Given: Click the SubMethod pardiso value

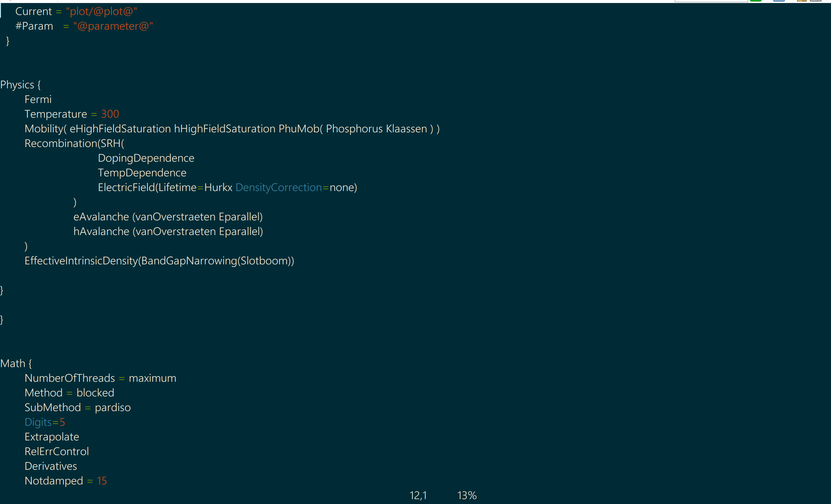Looking at the screenshot, I should [113, 408].
